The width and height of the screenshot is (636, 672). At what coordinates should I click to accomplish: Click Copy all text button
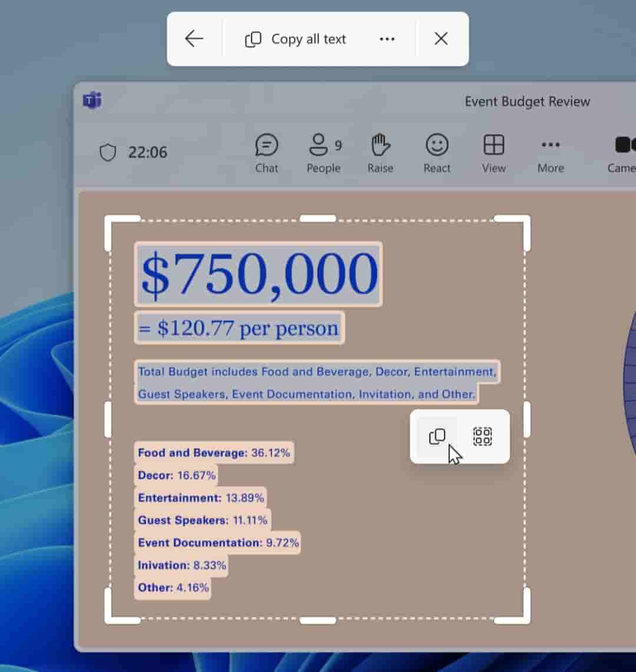[x=296, y=39]
